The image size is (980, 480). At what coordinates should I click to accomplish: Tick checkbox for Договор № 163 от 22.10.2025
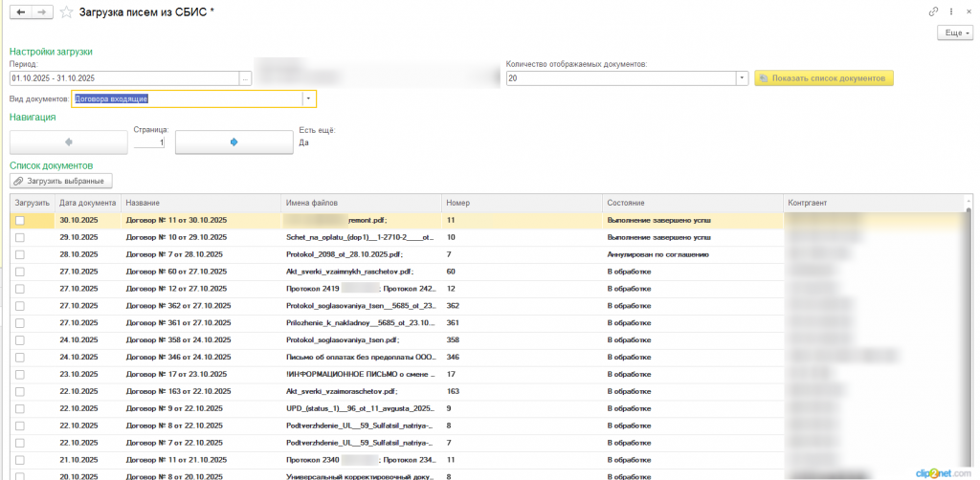(x=20, y=391)
